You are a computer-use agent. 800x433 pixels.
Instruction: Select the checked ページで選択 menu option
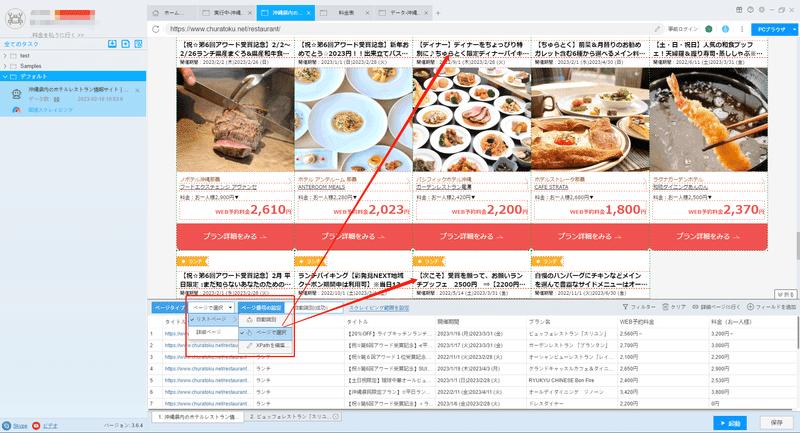[x=266, y=333]
